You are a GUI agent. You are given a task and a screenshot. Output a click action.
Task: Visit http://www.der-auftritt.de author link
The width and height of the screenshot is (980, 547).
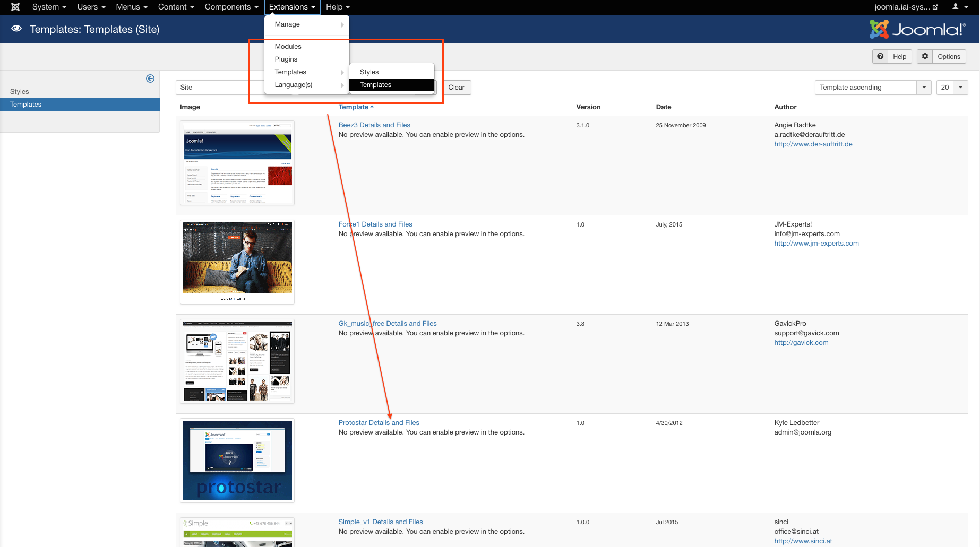813,144
